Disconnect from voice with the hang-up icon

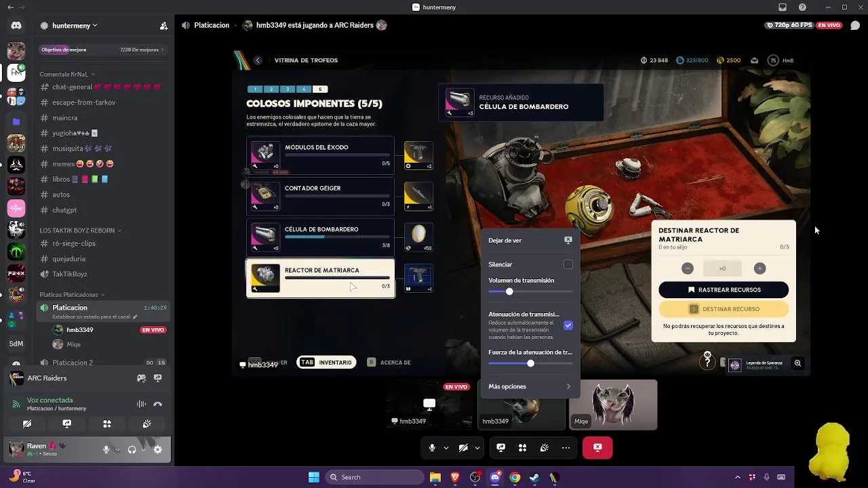click(x=157, y=404)
